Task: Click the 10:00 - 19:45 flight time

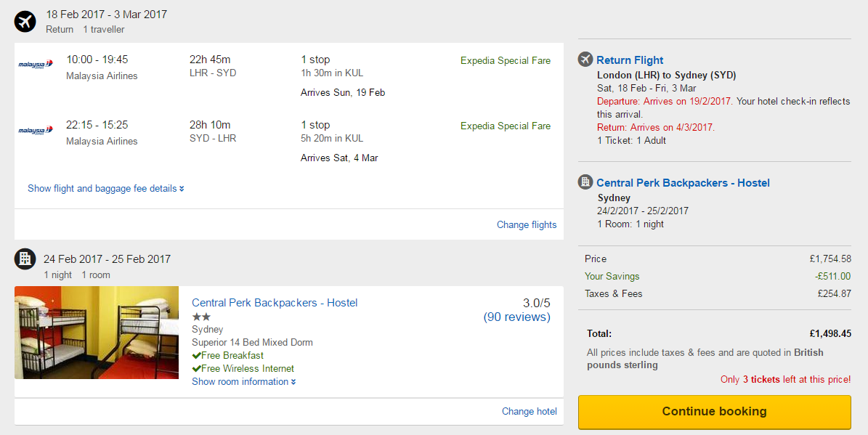Action: 97,60
